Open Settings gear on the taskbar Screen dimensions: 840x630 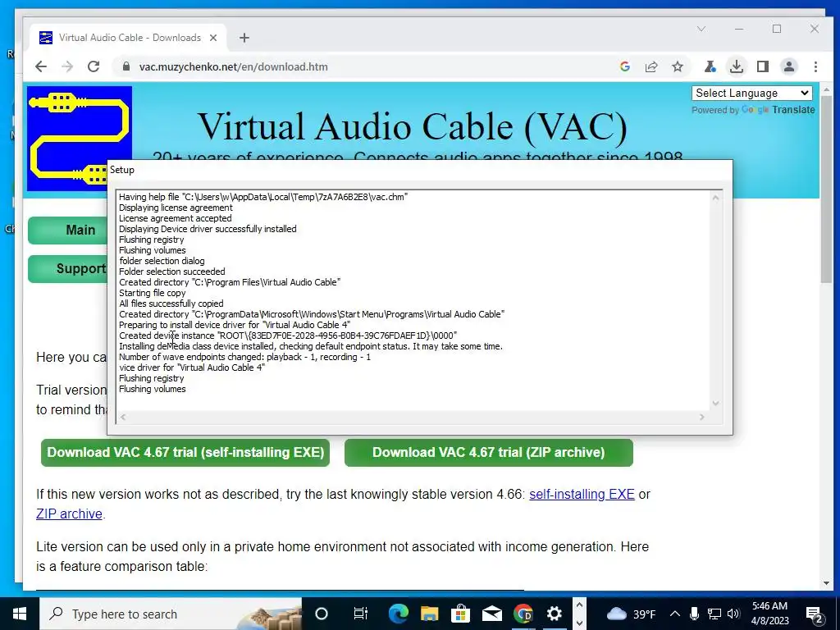click(x=554, y=614)
